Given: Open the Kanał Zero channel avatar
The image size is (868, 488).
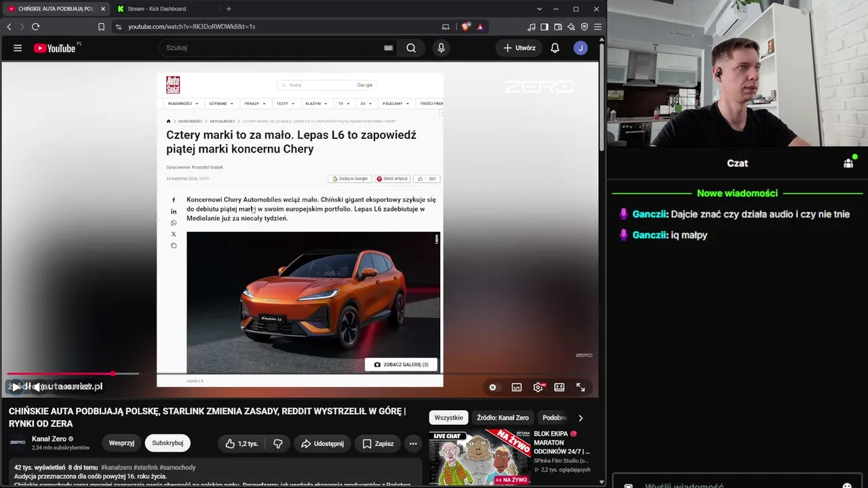Looking at the screenshot, I should coord(18,443).
